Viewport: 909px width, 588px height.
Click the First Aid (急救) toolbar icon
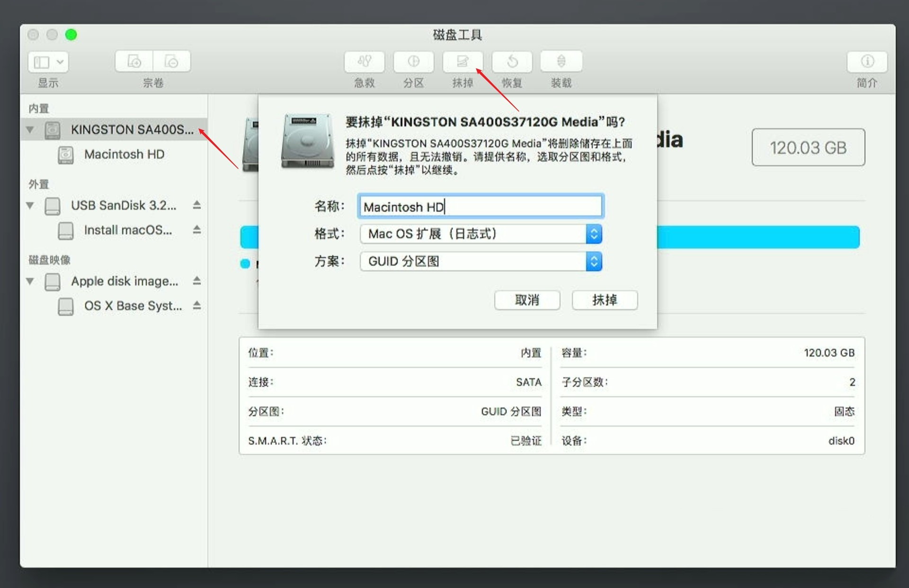[364, 62]
